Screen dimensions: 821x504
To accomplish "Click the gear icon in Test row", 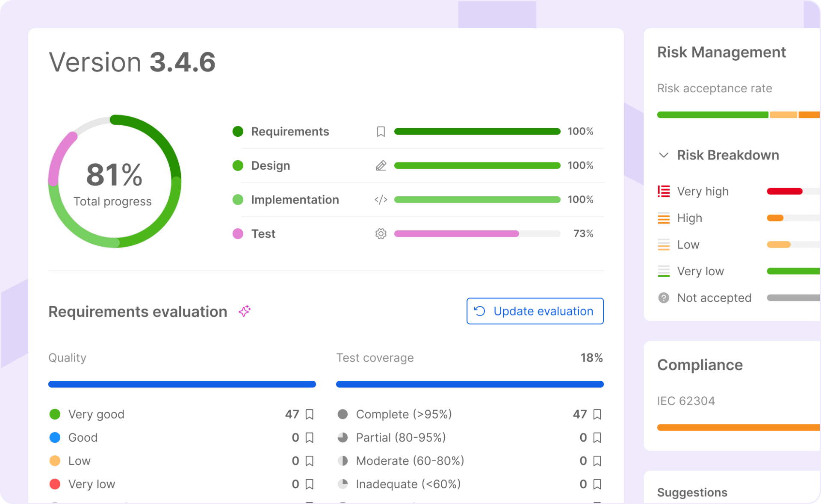I will tap(381, 234).
